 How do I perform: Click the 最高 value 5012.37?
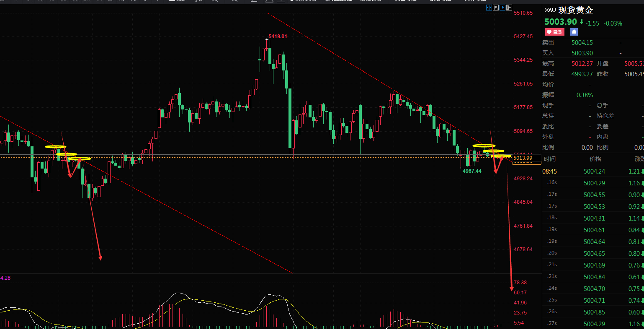click(582, 64)
